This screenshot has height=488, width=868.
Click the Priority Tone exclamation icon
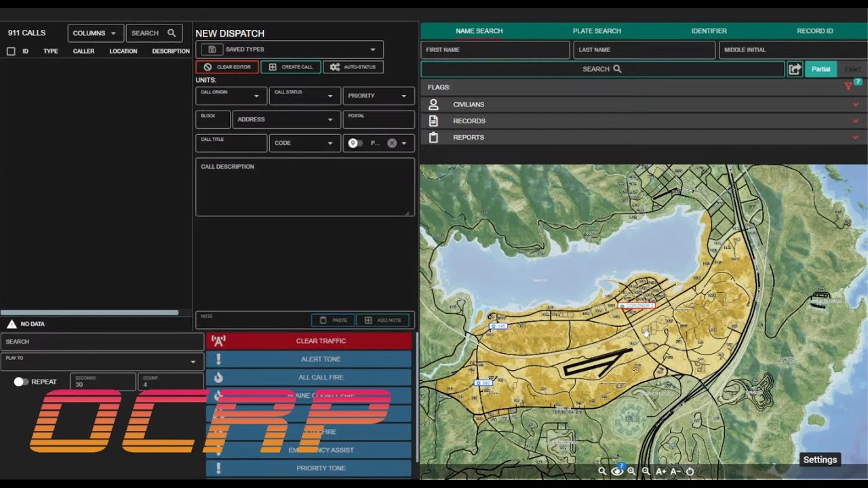[218, 468]
